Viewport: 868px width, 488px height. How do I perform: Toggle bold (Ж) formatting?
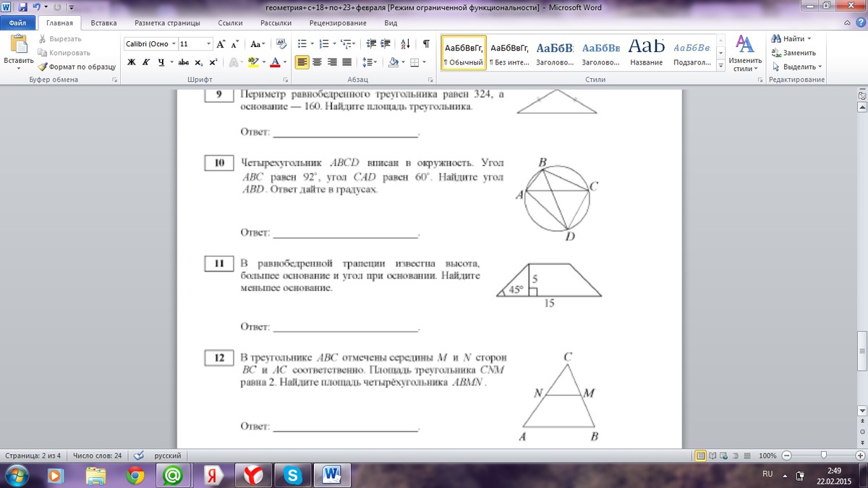[131, 62]
